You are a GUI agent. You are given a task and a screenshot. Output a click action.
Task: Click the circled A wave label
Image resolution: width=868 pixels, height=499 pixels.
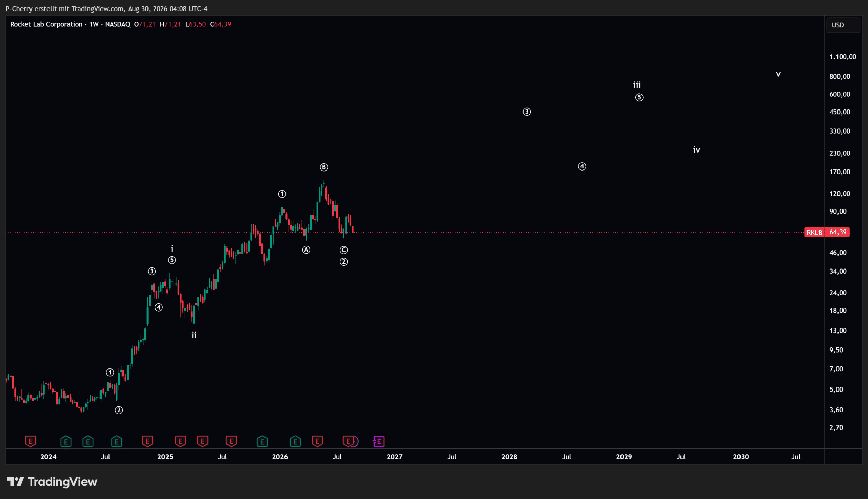306,250
